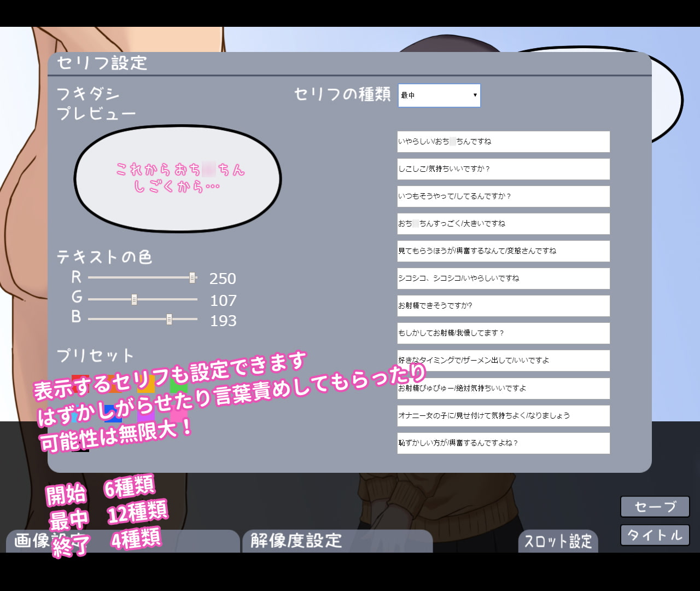Move the B slider handle

click(170, 319)
